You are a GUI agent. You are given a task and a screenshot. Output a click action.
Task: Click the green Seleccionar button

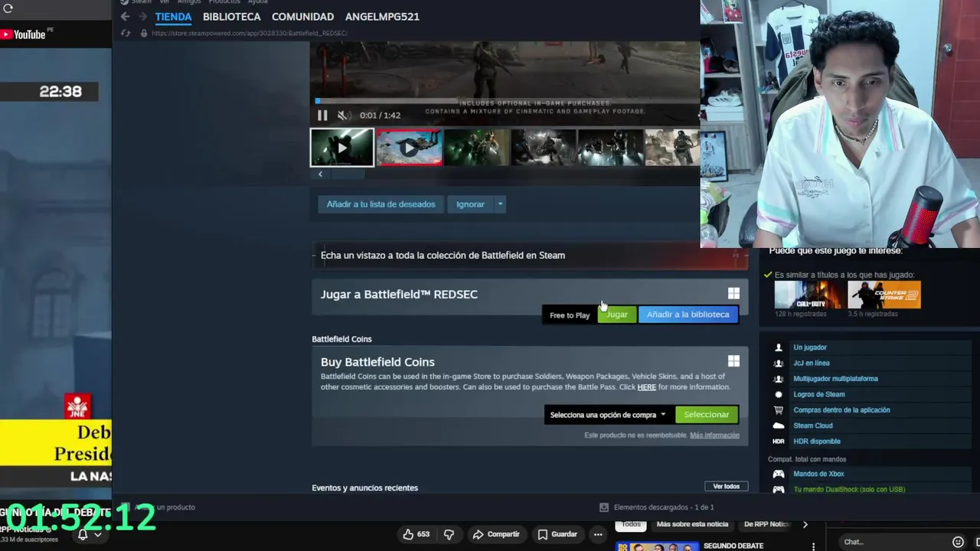click(x=707, y=415)
